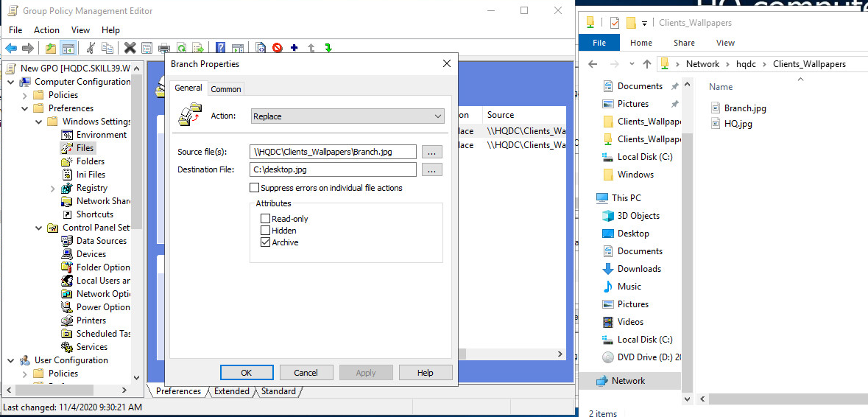Image resolution: width=868 pixels, height=417 pixels.
Task: Click the Delete X toolbar icon
Action: pyautogui.click(x=130, y=48)
